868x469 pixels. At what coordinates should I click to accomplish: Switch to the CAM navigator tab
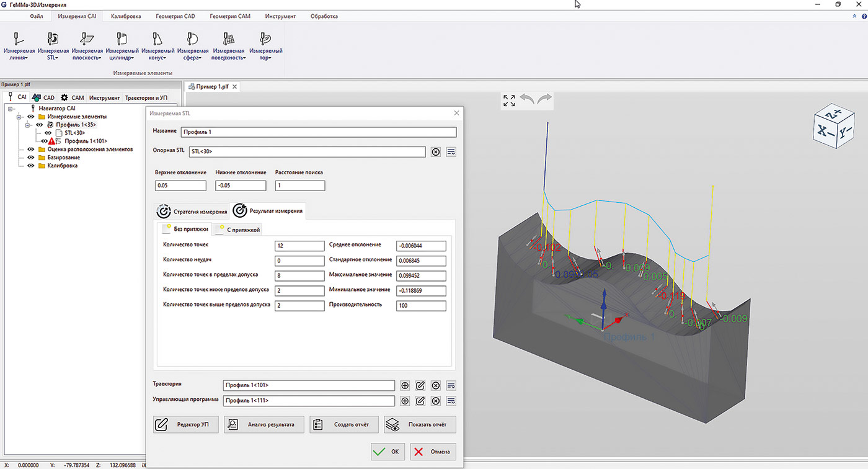pyautogui.click(x=72, y=97)
